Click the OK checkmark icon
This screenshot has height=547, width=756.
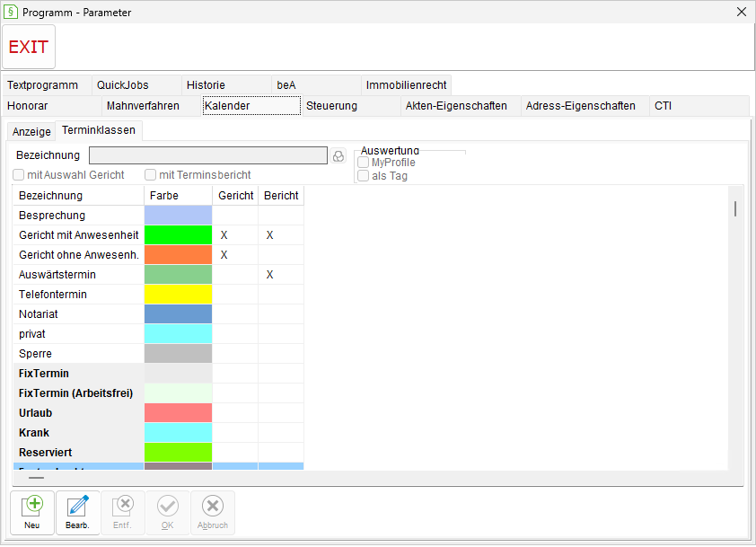[x=167, y=513]
